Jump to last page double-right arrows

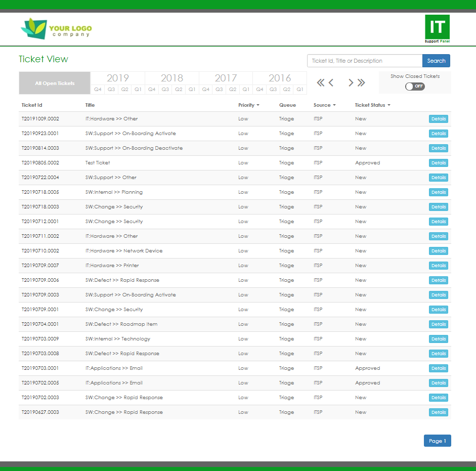tap(361, 83)
